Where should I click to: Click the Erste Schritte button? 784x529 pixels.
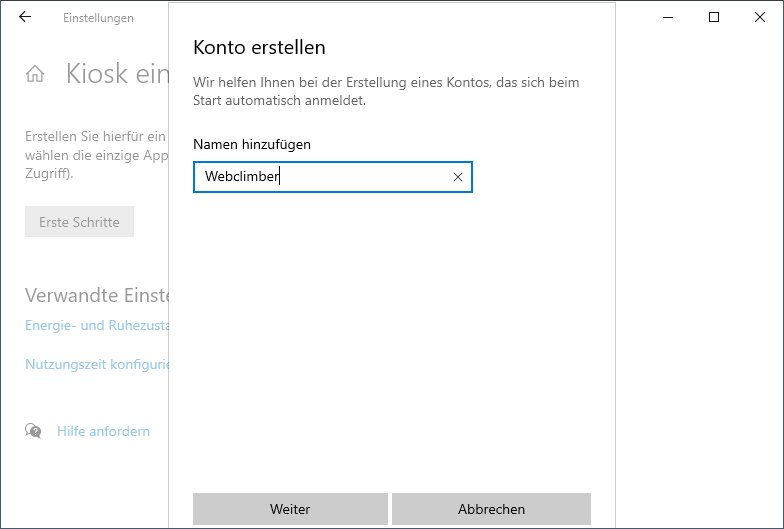coord(79,222)
